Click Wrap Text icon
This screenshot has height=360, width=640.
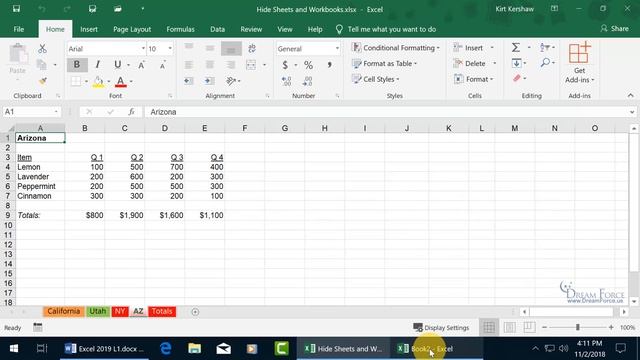pos(252,48)
